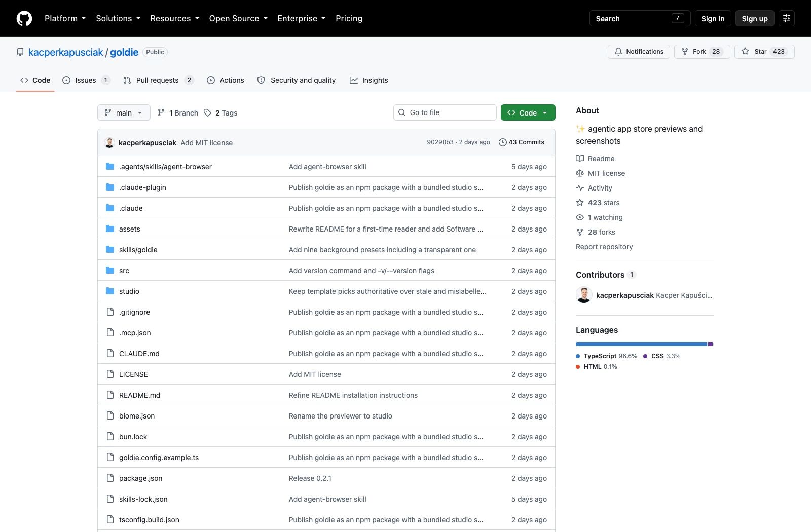Screen dimensions: 811x532
Task: Click the file icon of .gitignore row
Action: [110, 312]
